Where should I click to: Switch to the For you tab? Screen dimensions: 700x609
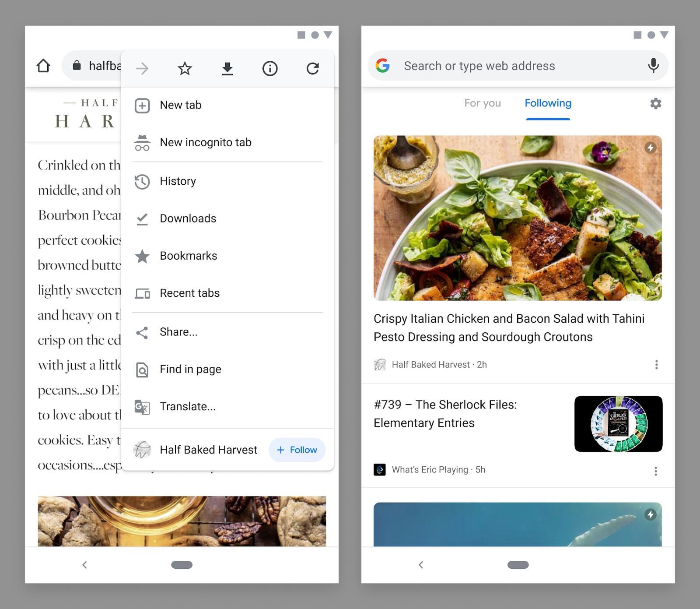point(482,103)
